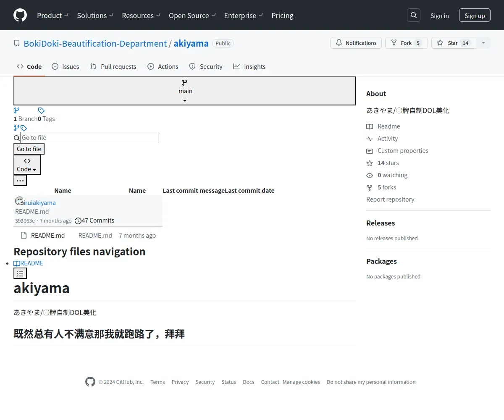View the 0 watching link
Image resolution: width=504 pixels, height=420 pixels.
(x=387, y=175)
